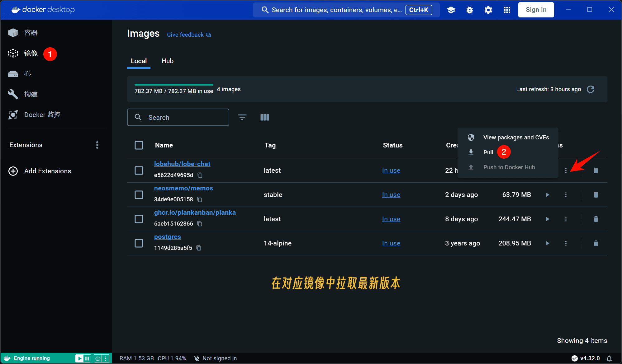Copy image ID 34de9e005158
Screen dimensions: 622x364
pyautogui.click(x=200, y=199)
